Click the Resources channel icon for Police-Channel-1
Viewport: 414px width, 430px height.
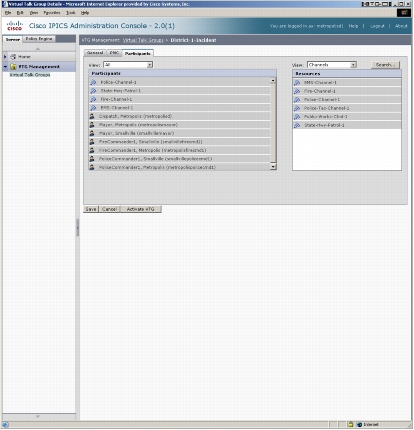(297, 99)
